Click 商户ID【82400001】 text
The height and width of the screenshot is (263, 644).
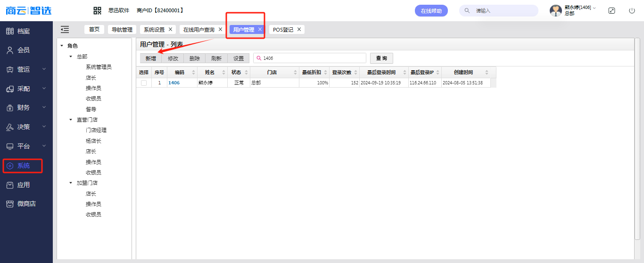(160, 10)
